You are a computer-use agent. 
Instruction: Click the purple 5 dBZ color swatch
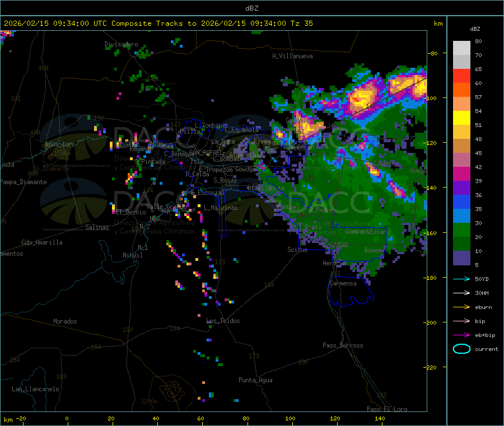(x=461, y=258)
